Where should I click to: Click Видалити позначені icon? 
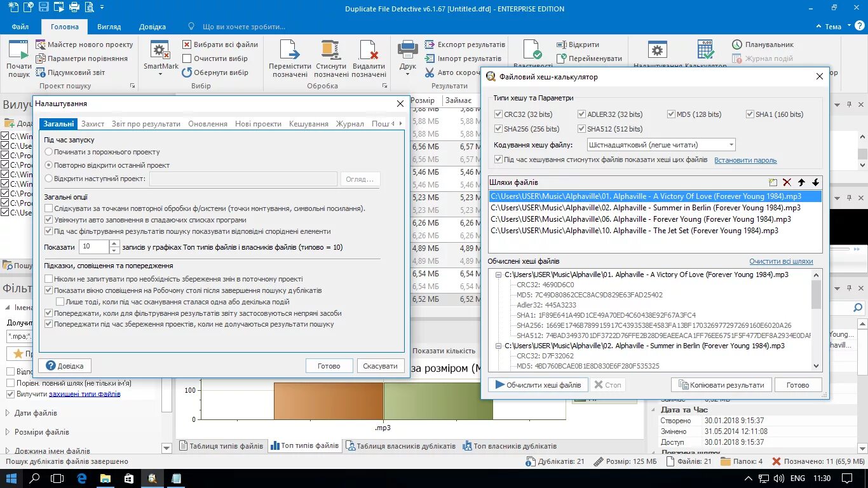click(369, 51)
